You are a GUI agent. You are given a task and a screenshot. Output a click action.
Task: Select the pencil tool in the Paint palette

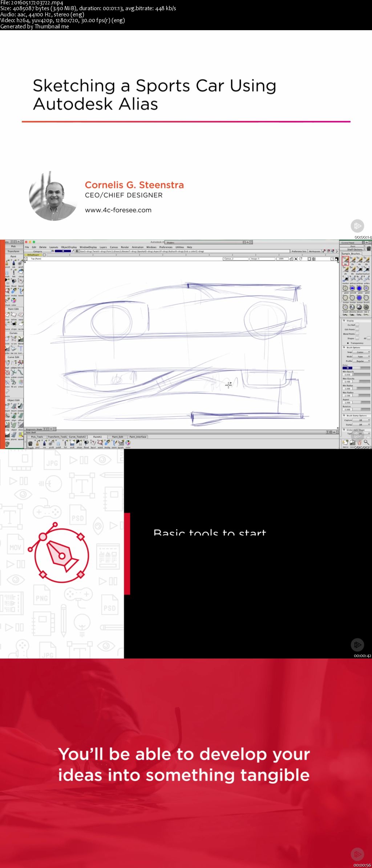tap(7, 263)
